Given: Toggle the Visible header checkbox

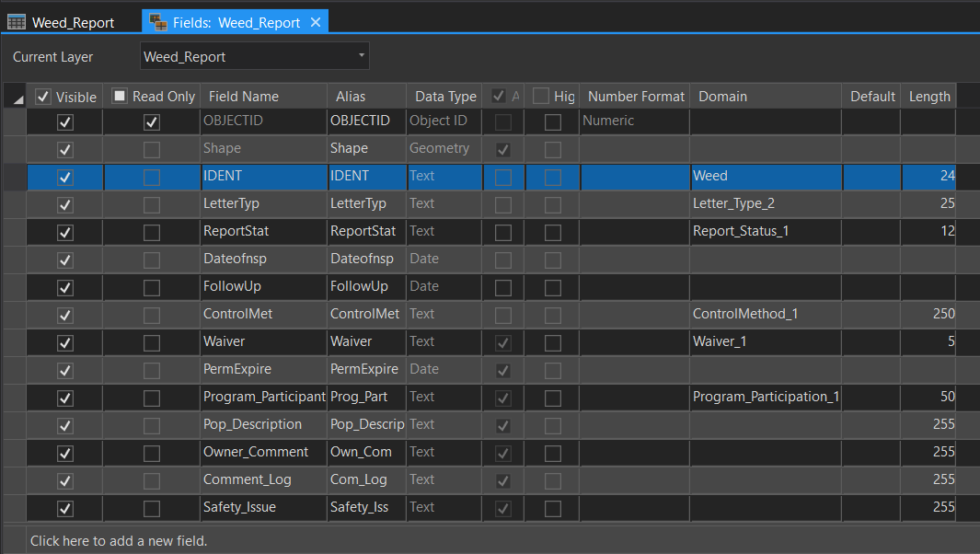Looking at the screenshot, I should (42, 96).
